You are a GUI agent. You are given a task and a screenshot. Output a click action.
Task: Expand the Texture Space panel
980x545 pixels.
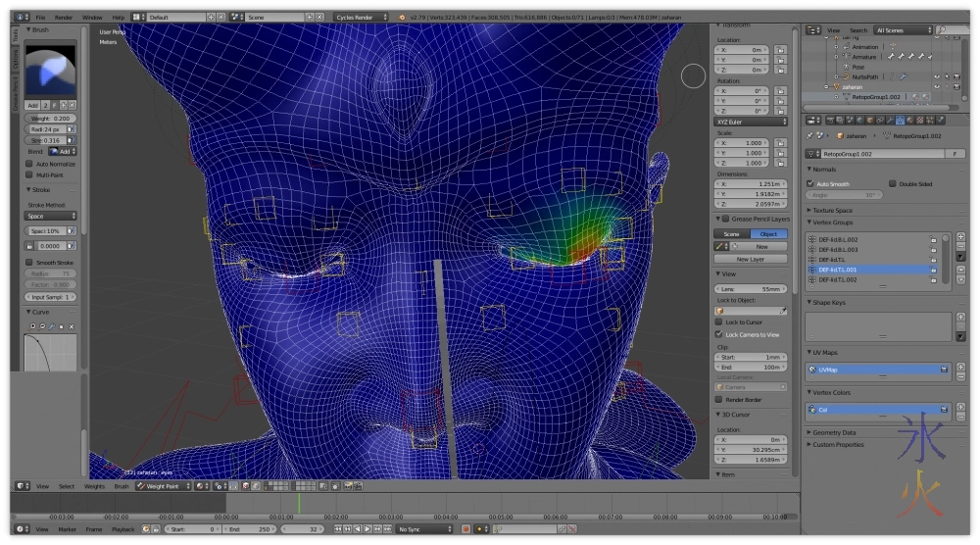(831, 210)
